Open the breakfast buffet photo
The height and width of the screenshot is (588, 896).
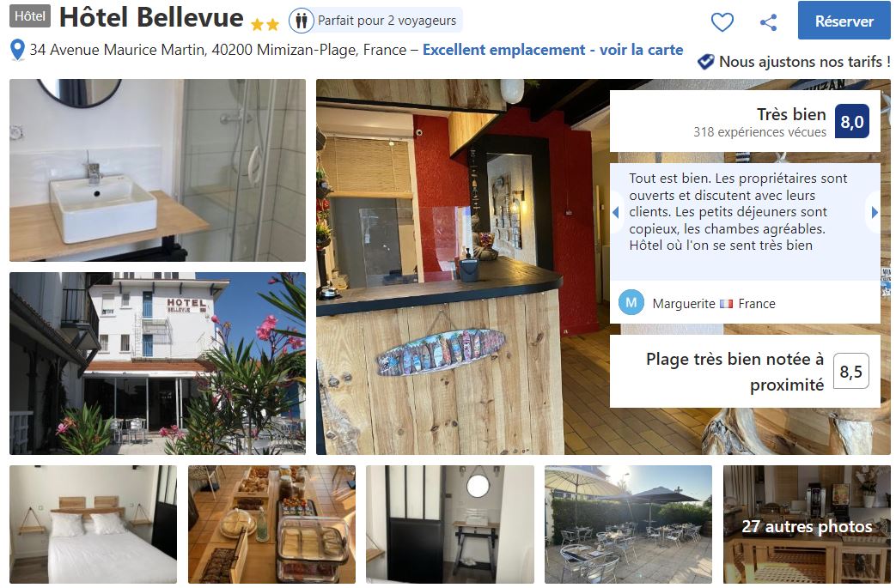272,524
